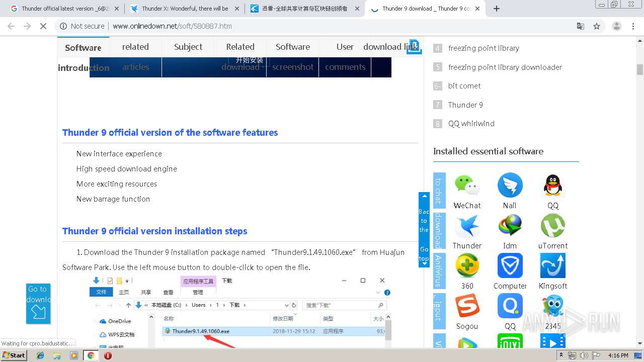This screenshot has width=644, height=362.
Task: Switch to Thunder official latest version tab
Action: 64,9
